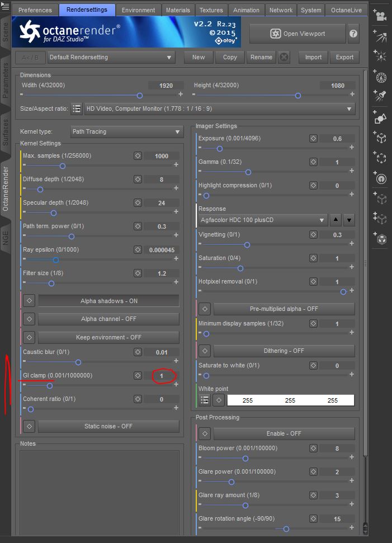Click the GI clamp value field
This screenshot has height=543, width=392.
[162, 376]
